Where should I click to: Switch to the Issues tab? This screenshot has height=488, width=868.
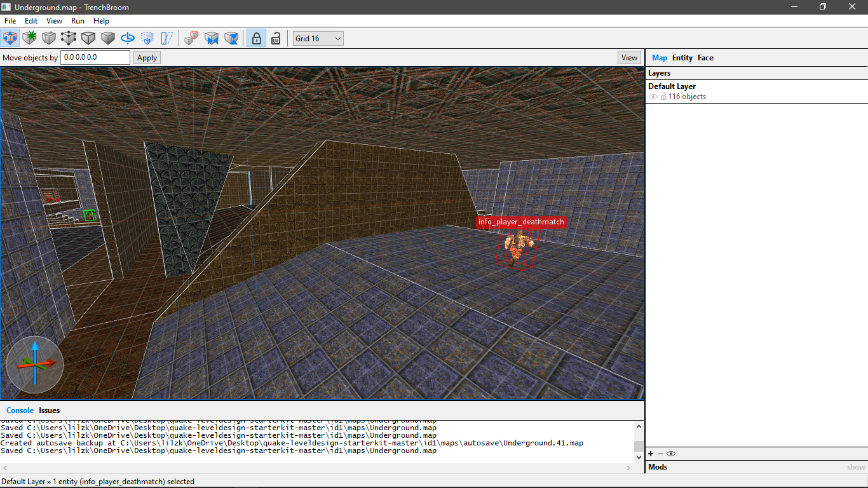(x=50, y=410)
